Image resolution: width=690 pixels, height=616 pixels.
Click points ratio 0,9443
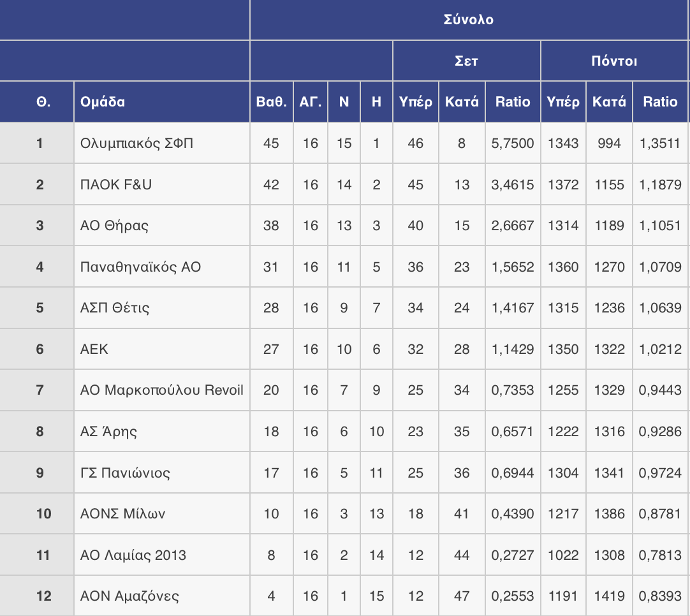[x=660, y=390]
